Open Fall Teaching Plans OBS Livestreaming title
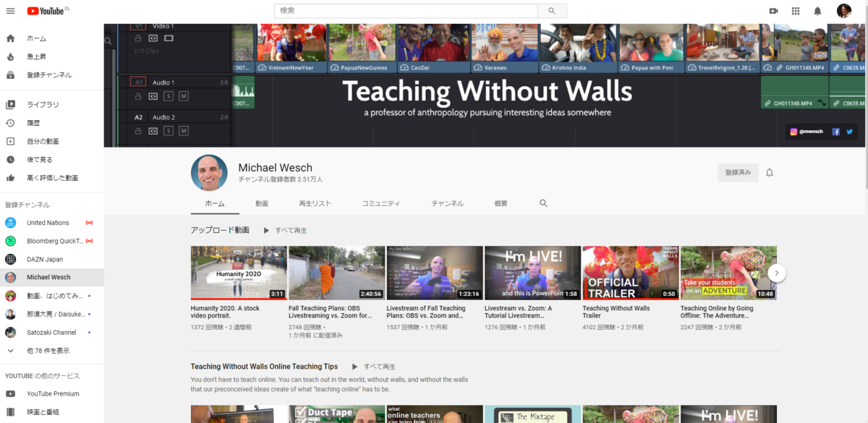Screen dimensions: 868x423 pos(331,312)
